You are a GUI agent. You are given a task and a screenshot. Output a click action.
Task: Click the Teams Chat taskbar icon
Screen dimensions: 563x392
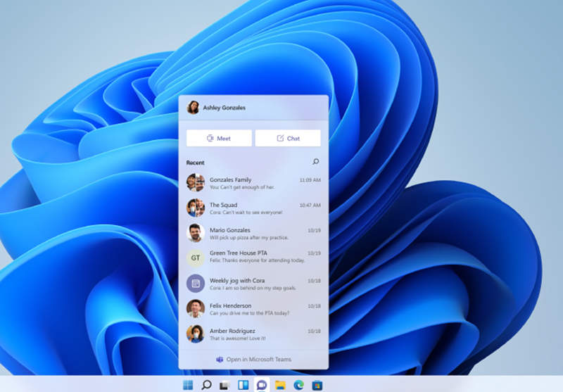[x=262, y=384]
